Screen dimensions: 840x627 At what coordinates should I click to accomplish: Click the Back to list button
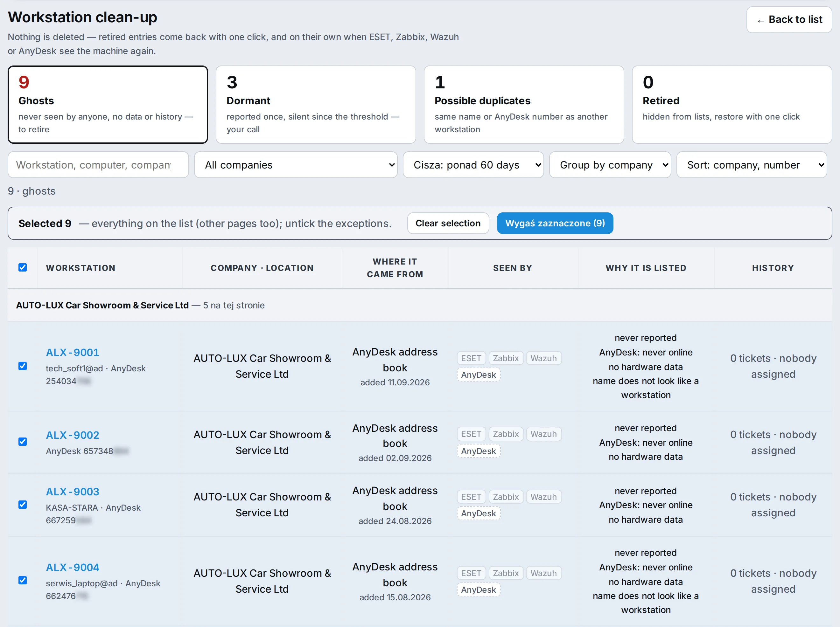[x=789, y=20]
